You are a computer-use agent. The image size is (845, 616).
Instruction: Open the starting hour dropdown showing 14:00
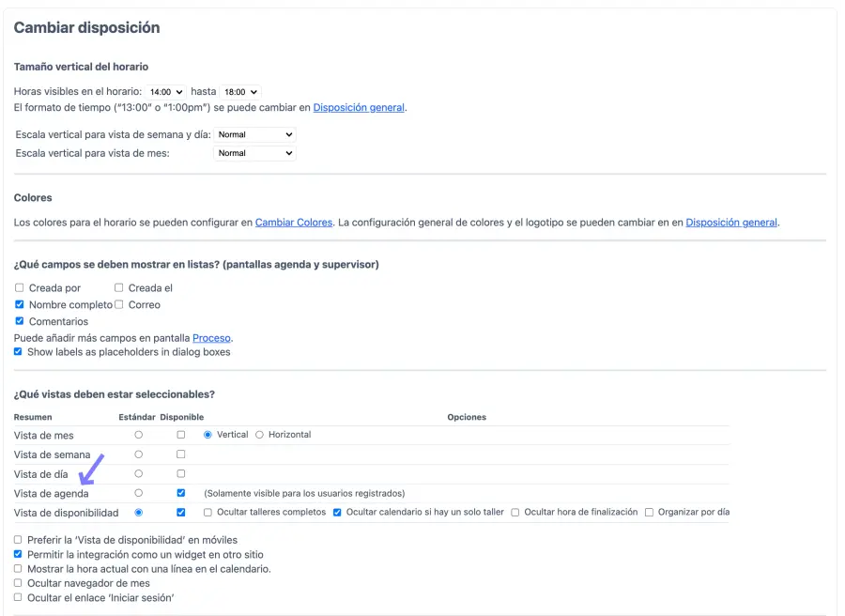pos(165,91)
